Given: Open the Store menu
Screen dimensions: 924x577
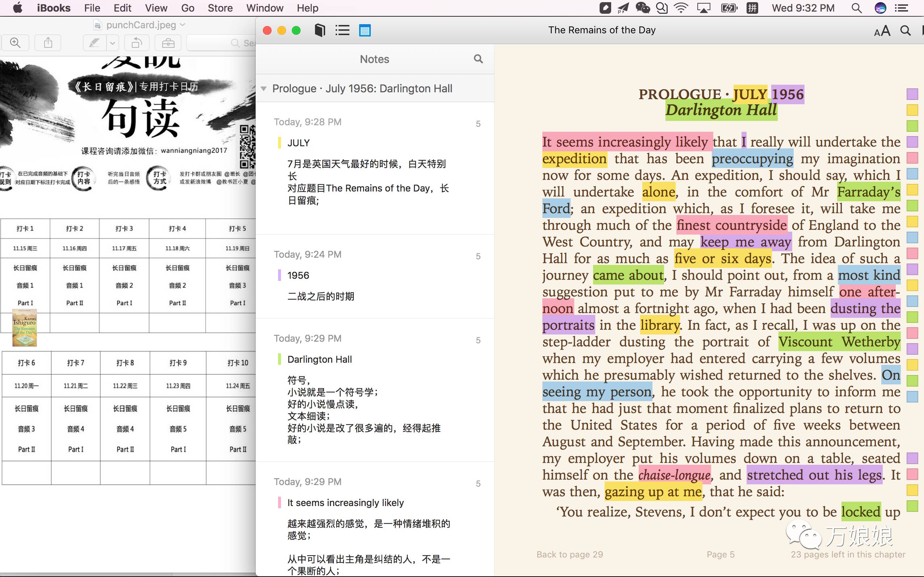Looking at the screenshot, I should pos(220,8).
